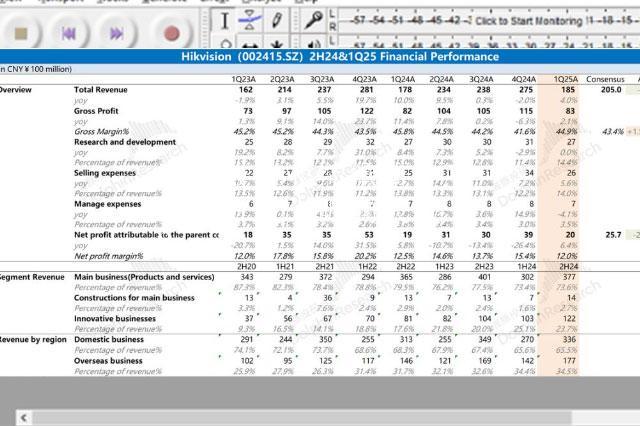
Task: Click the '4Q24A' column header
Action: 524,79
